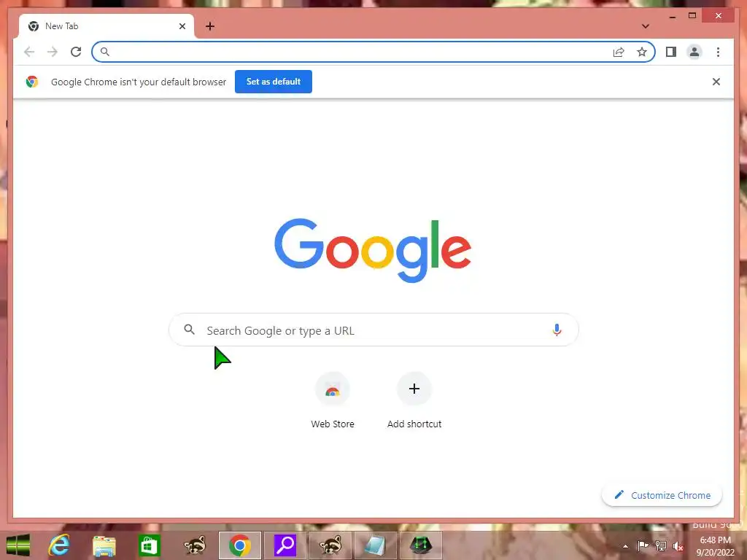Click the Web Store label
This screenshot has width=747, height=560.
333,424
